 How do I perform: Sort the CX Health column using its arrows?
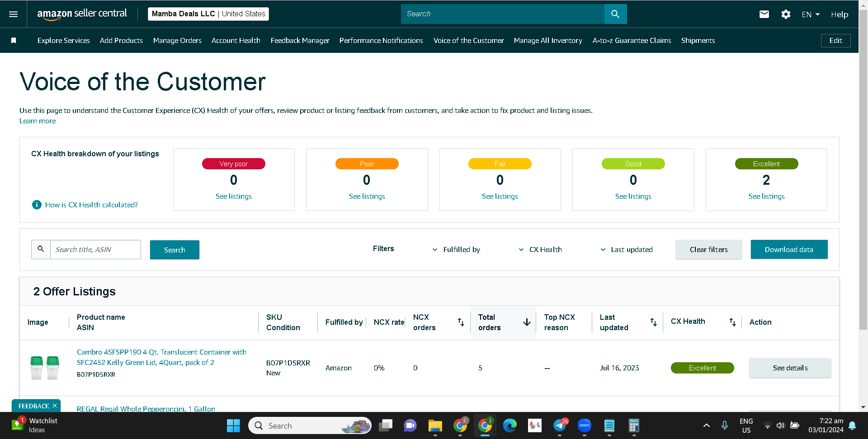pos(732,322)
